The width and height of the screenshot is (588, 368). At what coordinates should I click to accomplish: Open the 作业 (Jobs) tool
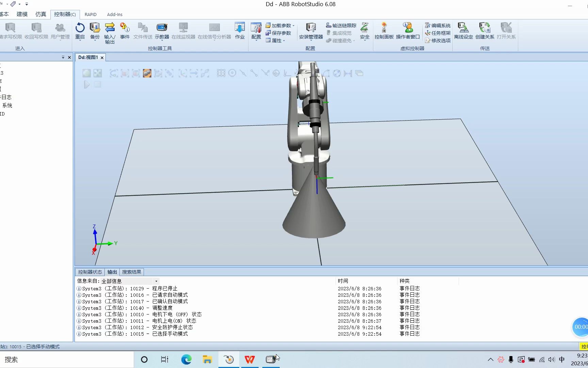240,31
